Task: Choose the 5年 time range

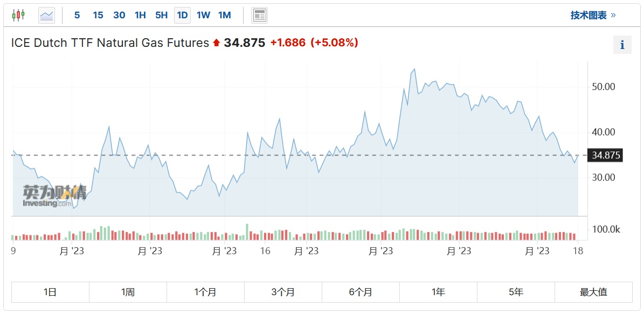Action: [x=516, y=292]
